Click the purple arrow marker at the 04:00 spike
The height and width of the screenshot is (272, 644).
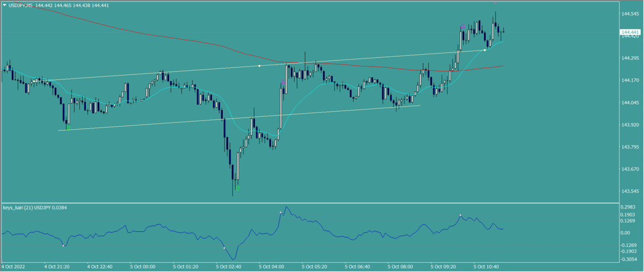(x=283, y=82)
